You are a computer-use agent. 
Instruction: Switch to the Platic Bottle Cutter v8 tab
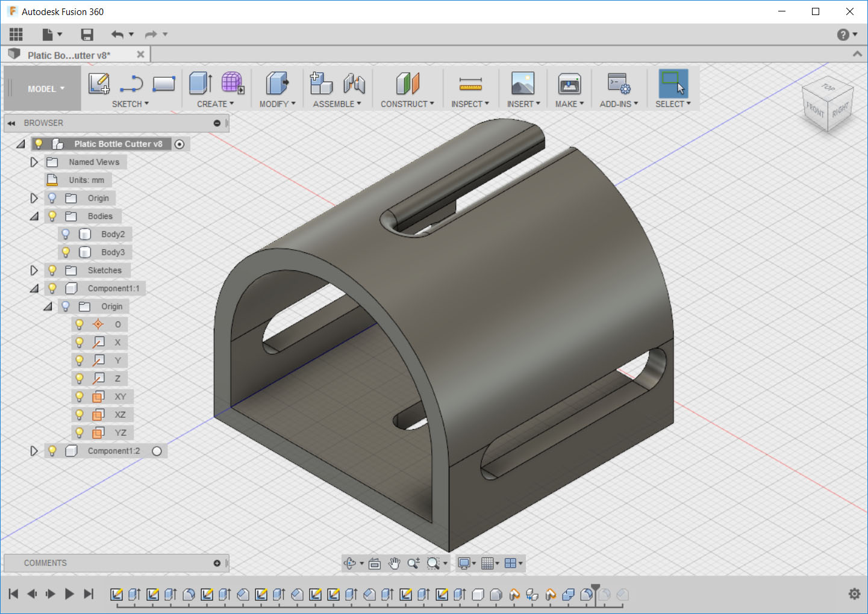point(68,54)
